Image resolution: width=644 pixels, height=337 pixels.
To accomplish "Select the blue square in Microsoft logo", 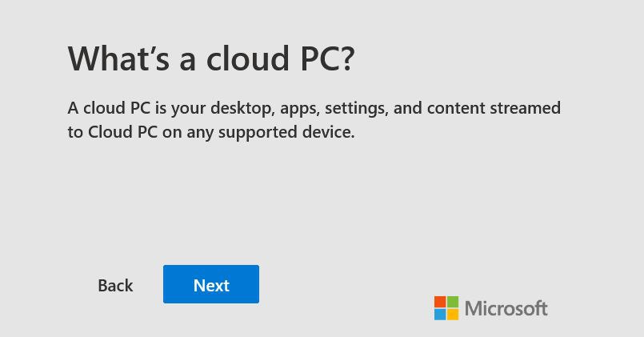I will [x=440, y=315].
